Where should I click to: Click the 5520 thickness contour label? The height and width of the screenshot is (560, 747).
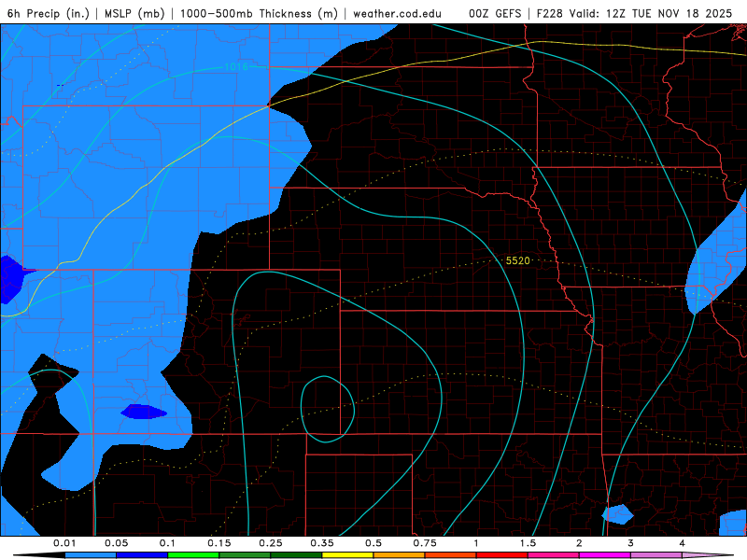[x=518, y=260]
